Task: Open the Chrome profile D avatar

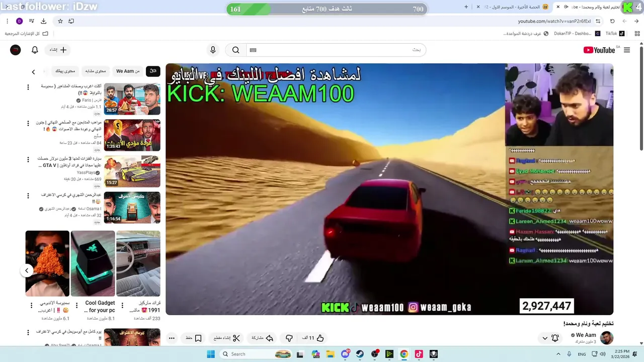Action: pyautogui.click(x=19, y=21)
